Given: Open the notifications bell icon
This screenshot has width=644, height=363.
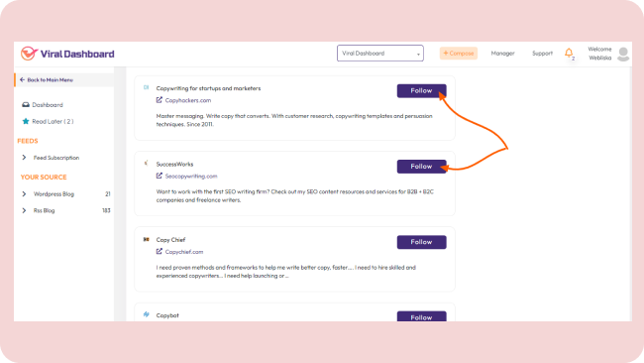Looking at the screenshot, I should [x=569, y=53].
